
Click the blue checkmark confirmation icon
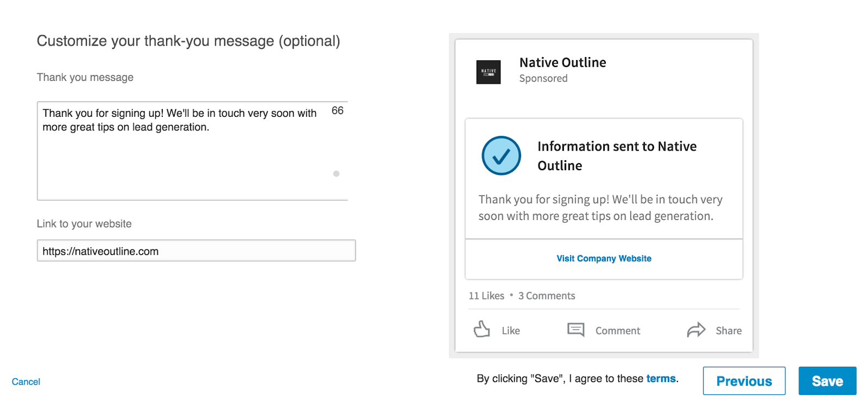tap(500, 155)
